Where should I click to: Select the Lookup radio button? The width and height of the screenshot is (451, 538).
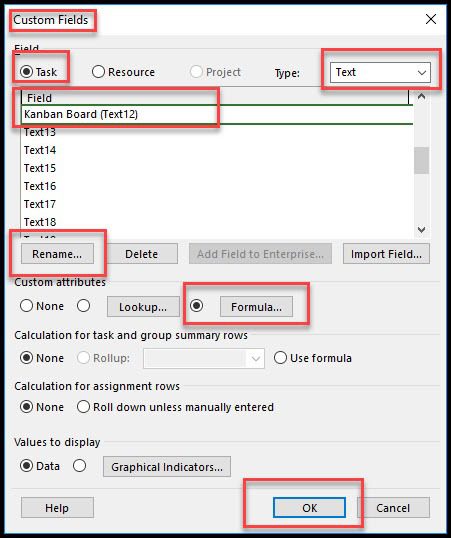[83, 305]
